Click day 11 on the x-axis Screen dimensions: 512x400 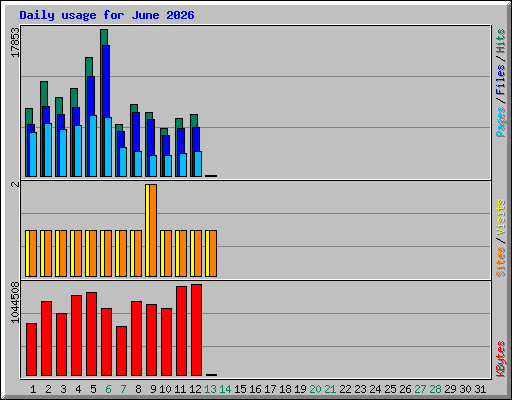pos(180,389)
